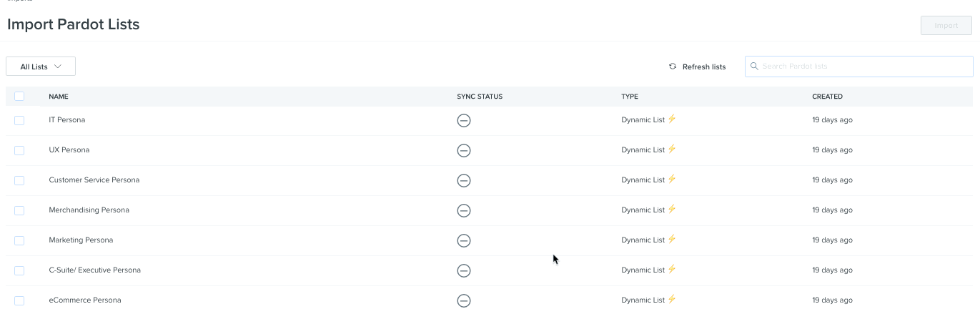This screenshot has height=309, width=980.
Task: Click lightning bolt icon in UX Persona row
Action: (x=672, y=149)
